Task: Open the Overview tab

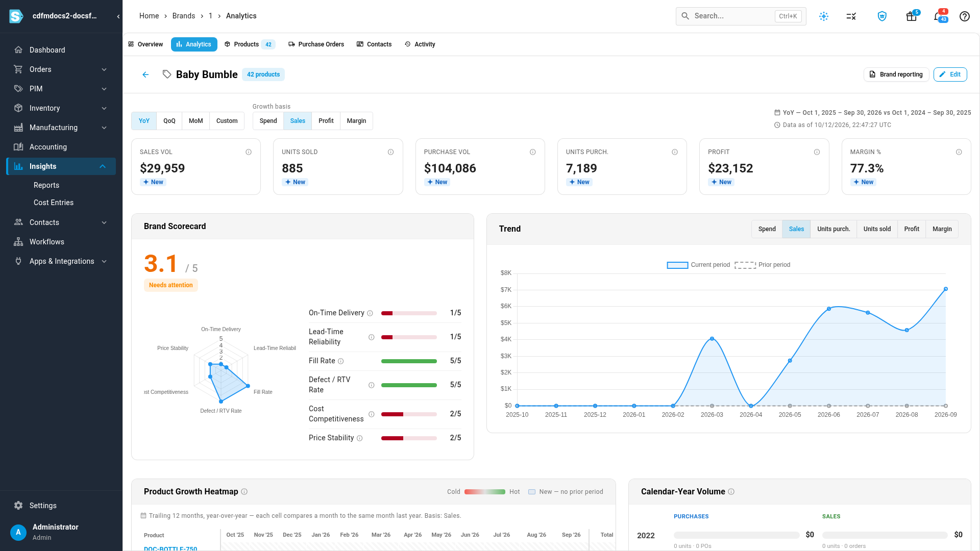Action: coord(145,44)
